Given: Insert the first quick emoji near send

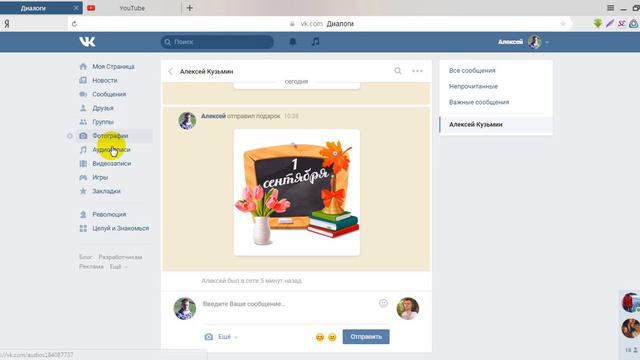Looking at the screenshot, I should (x=320, y=337).
